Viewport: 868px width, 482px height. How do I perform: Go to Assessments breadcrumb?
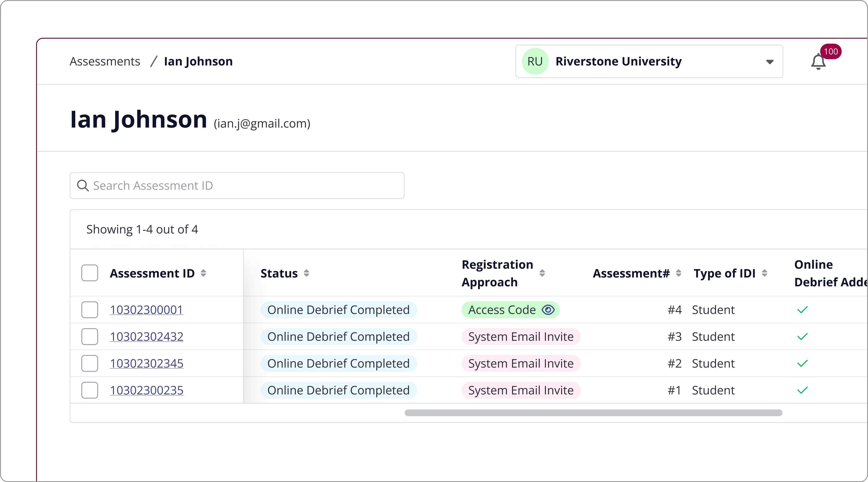click(105, 61)
